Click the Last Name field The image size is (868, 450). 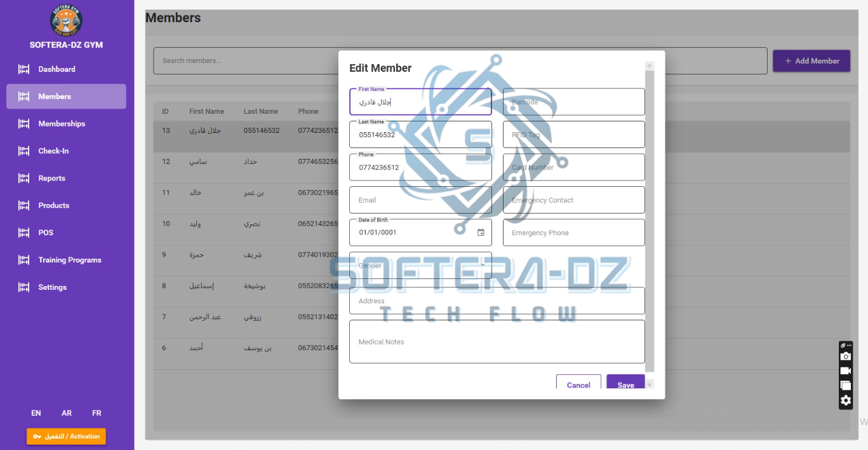pyautogui.click(x=420, y=135)
